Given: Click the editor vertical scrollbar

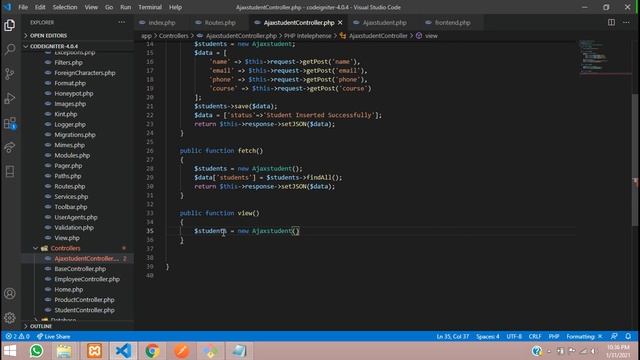Looking at the screenshot, I should coord(635,159).
